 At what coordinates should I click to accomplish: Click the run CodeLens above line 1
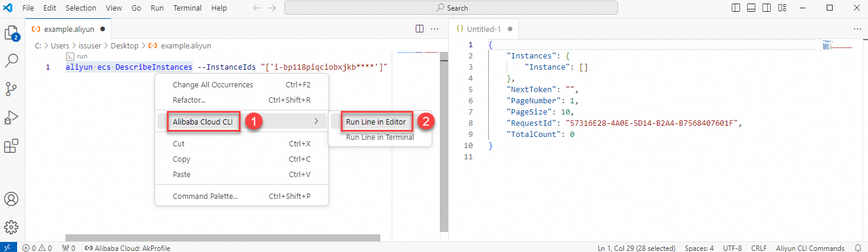[x=77, y=56]
